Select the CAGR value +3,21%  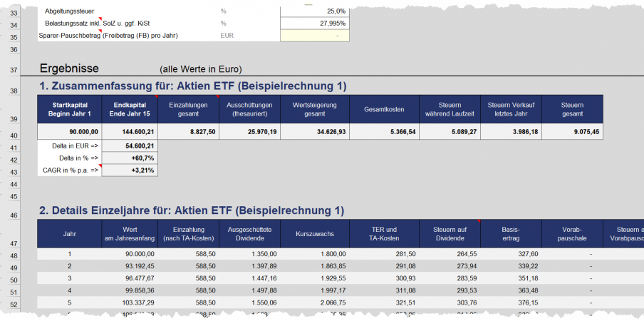click(x=130, y=170)
